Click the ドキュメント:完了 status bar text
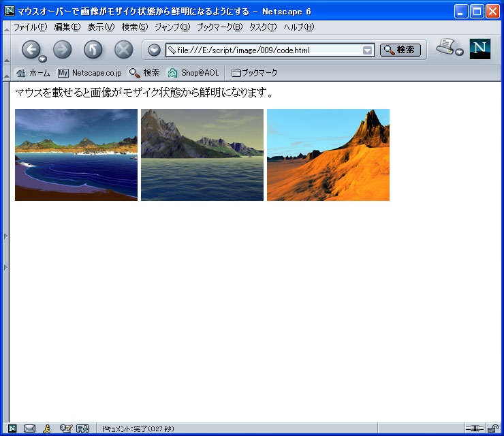504x436 pixels. tap(138, 429)
